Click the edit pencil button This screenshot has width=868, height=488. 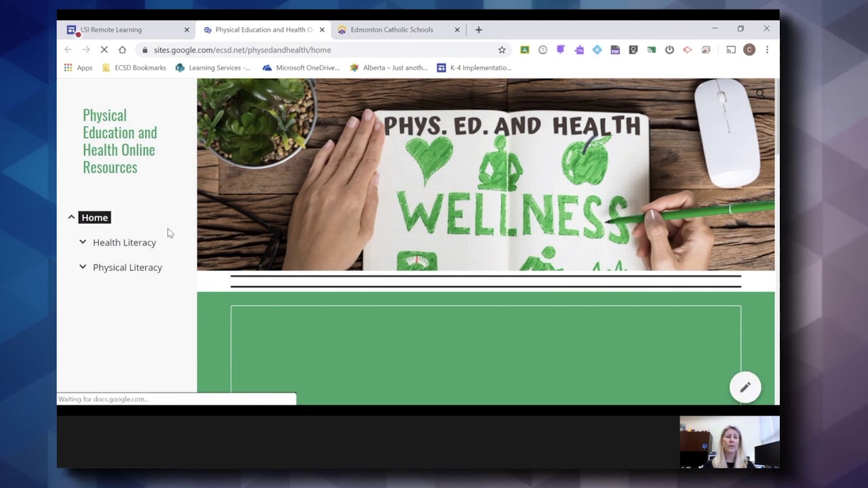pos(745,387)
